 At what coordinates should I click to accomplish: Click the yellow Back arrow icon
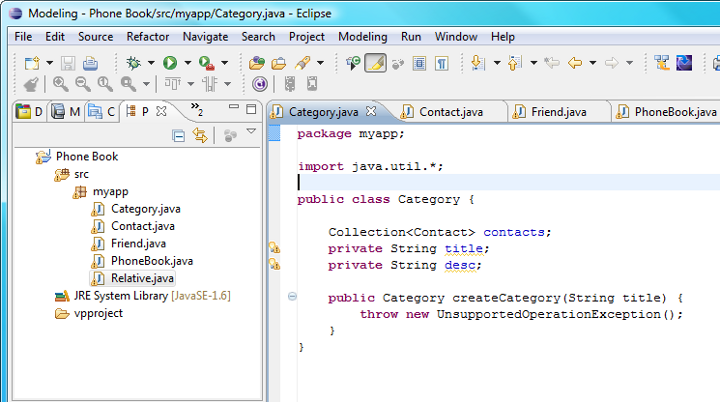(x=575, y=63)
